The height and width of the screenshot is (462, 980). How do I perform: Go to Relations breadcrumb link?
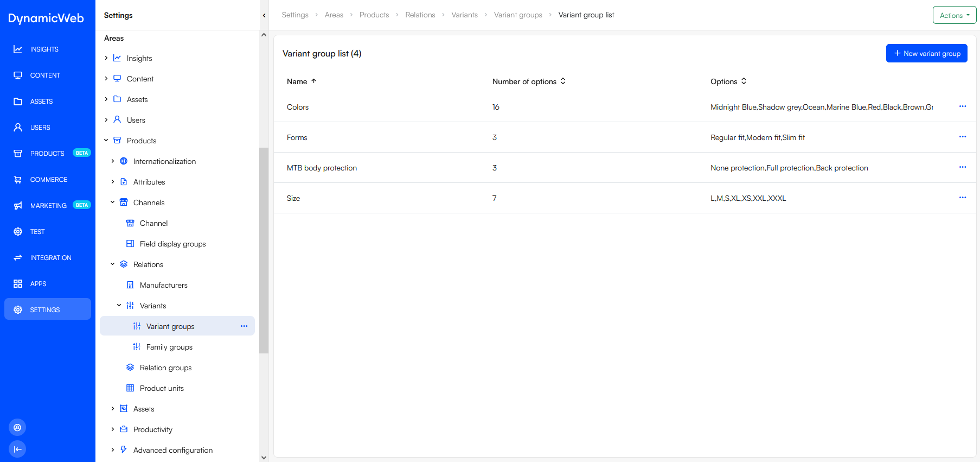point(420,15)
